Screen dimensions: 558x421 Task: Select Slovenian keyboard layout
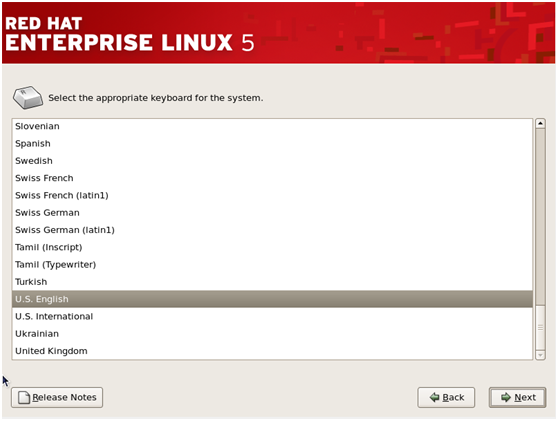click(x=272, y=126)
